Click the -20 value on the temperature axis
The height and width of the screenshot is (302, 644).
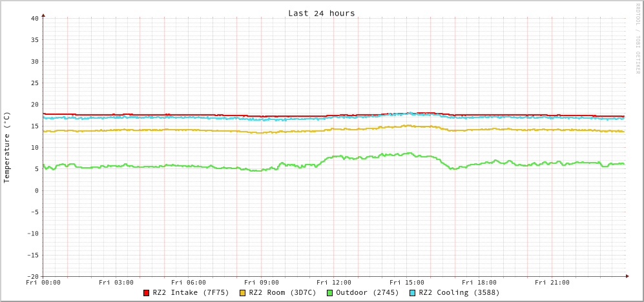[32, 276]
